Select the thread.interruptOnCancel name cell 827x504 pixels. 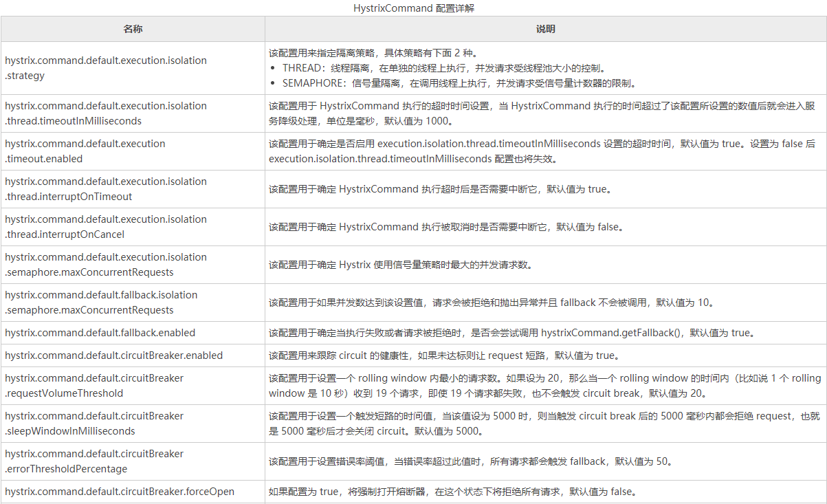133,227
